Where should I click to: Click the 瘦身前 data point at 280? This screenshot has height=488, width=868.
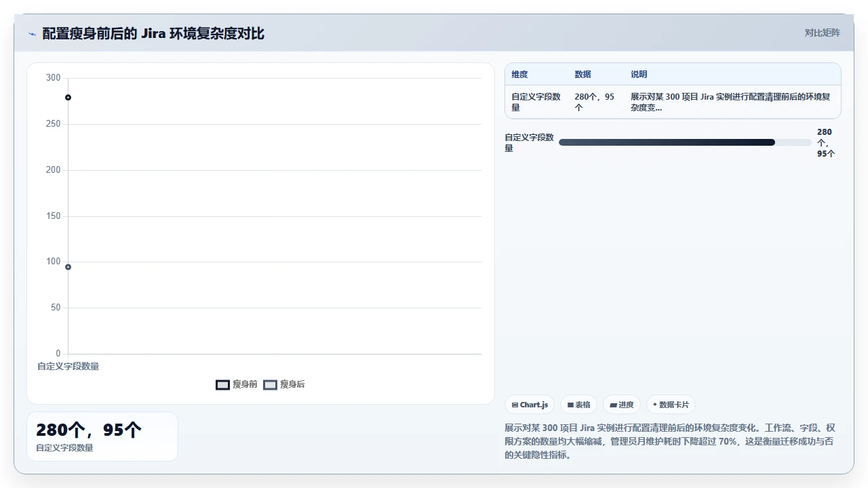(68, 98)
